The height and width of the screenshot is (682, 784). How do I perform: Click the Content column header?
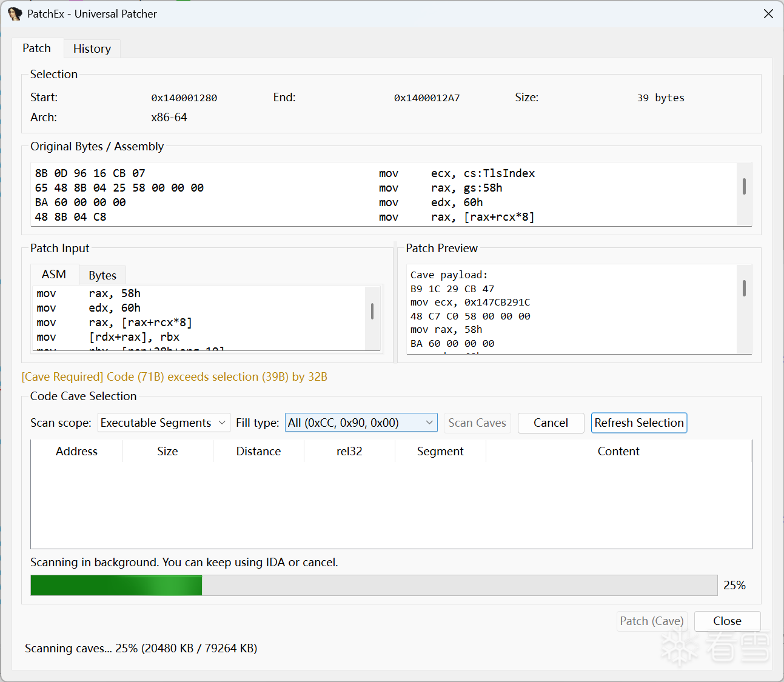coord(618,451)
